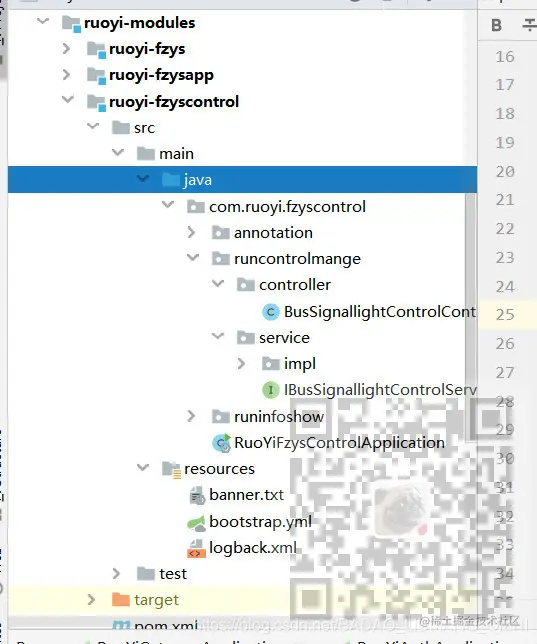
Task: Expand the impl package arrow
Action: (x=241, y=363)
